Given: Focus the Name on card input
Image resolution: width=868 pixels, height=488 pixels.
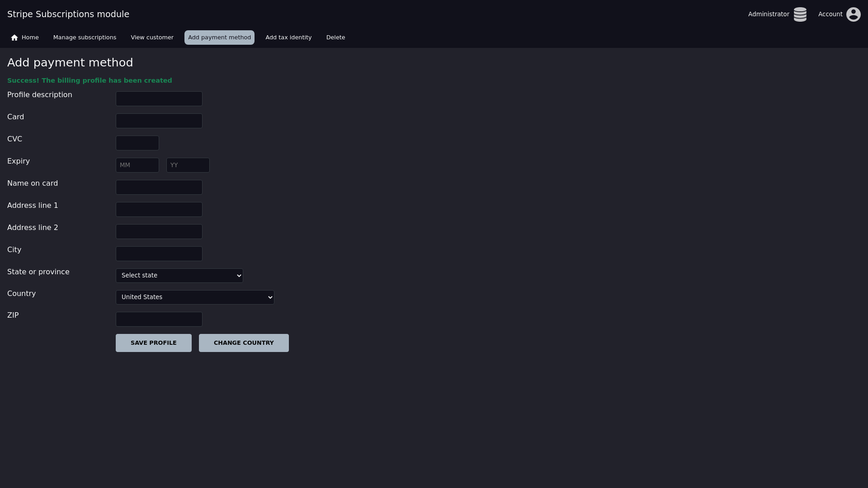Looking at the screenshot, I should click(x=159, y=188).
